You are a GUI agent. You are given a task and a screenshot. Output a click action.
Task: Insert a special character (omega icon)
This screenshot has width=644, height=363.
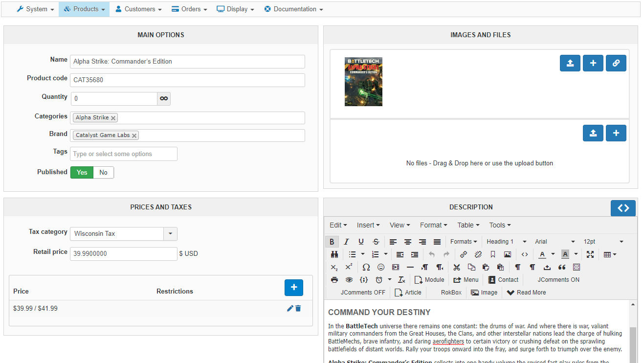366,267
